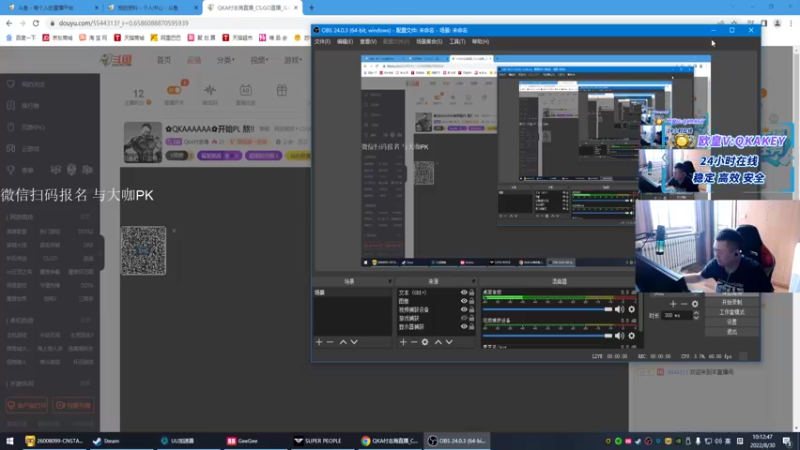Open OBS 查看(V) menu
The image size is (800, 450).
(368, 42)
